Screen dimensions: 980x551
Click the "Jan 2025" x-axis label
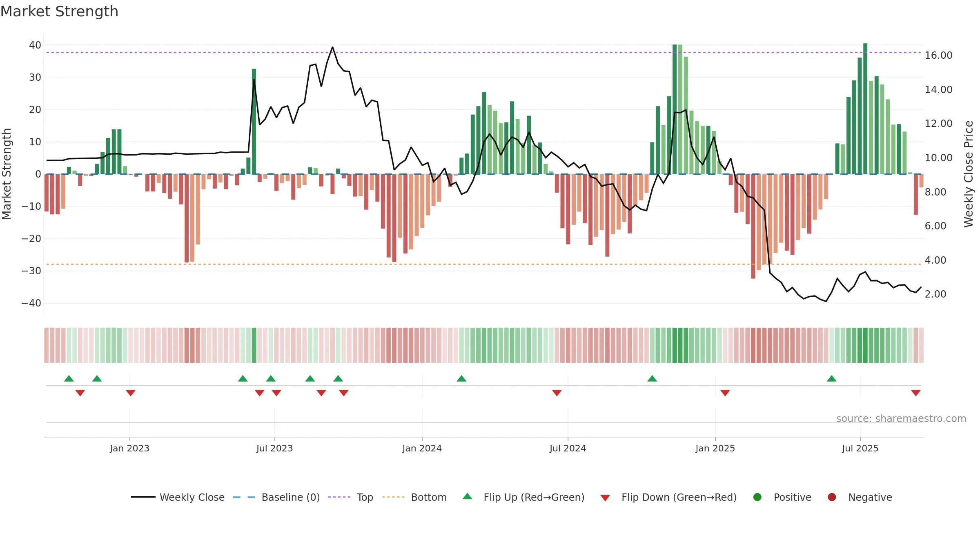tap(715, 448)
